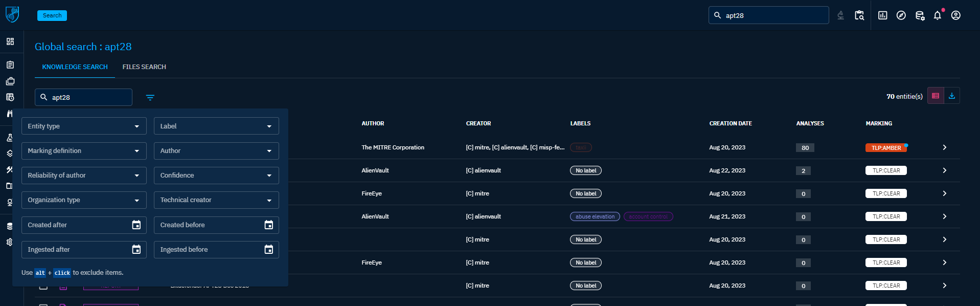Image resolution: width=980 pixels, height=306 pixels.
Task: Open the bulk search clipboard icon
Action: pyautogui.click(x=859, y=15)
